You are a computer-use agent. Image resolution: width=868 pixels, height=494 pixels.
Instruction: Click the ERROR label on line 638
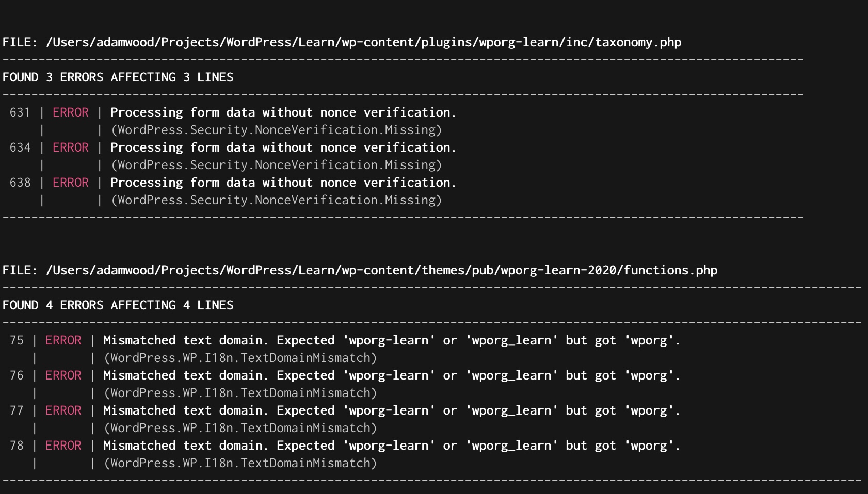tap(71, 183)
